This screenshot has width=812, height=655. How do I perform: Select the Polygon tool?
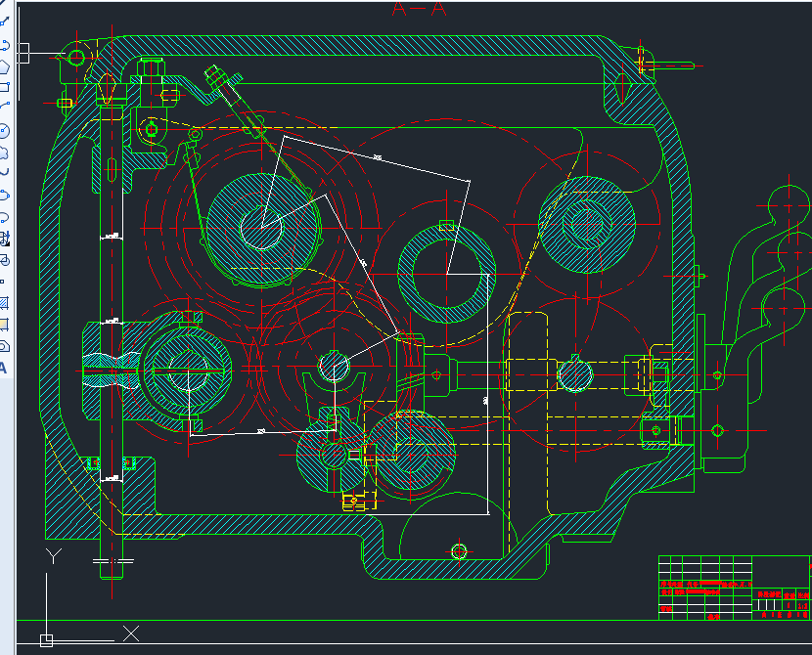4,66
